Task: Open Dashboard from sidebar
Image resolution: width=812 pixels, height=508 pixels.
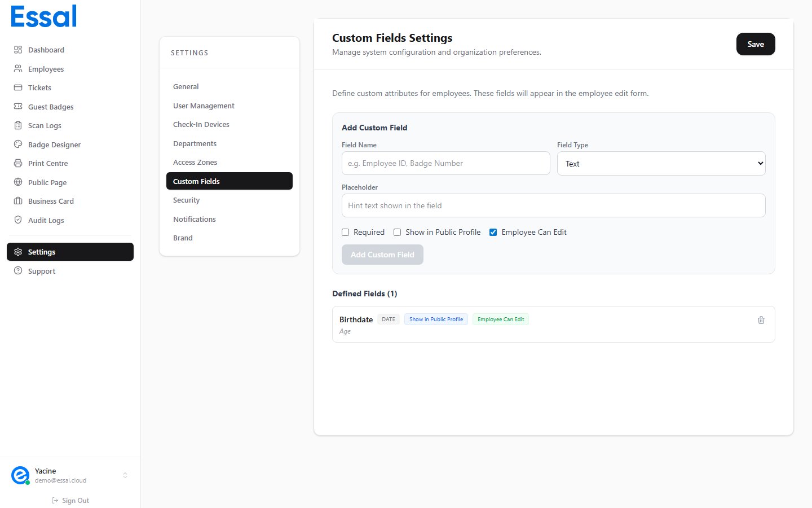Action: [x=70, y=50]
